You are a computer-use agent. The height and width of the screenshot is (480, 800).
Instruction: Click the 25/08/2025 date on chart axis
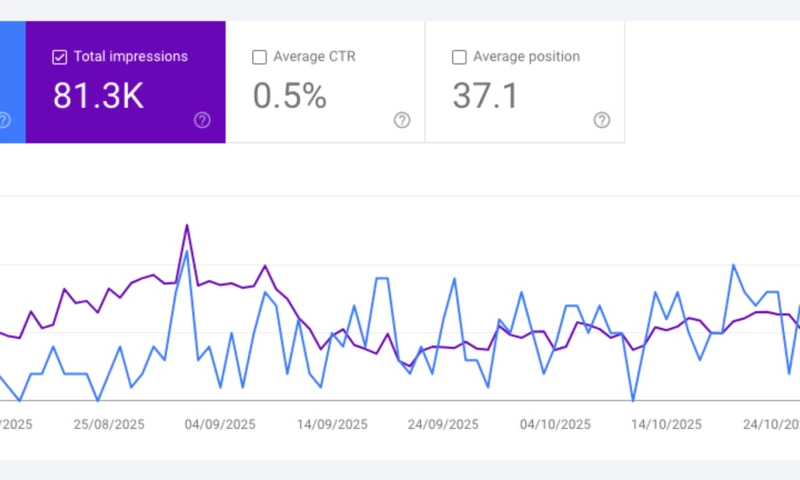coord(109,424)
